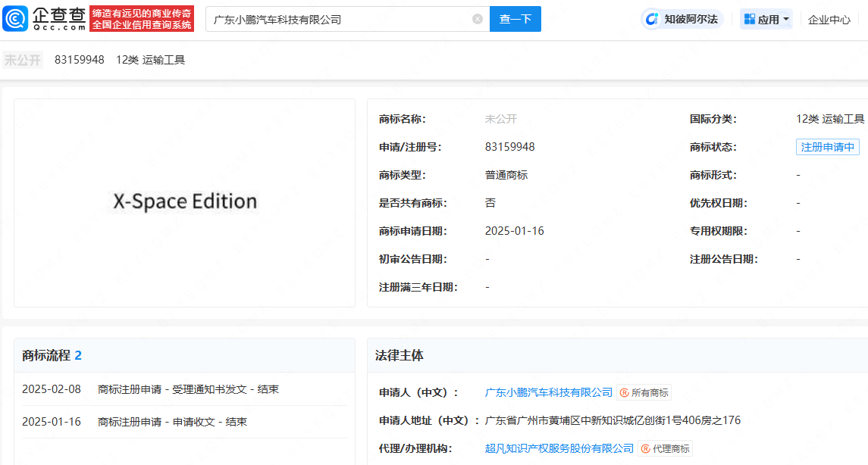868x465 pixels.
Task: Click the 商标名称 未公开 value
Action: tap(501, 119)
